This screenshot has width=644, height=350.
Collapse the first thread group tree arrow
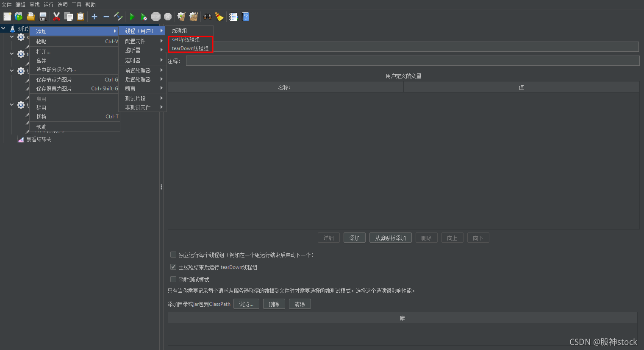coord(11,37)
